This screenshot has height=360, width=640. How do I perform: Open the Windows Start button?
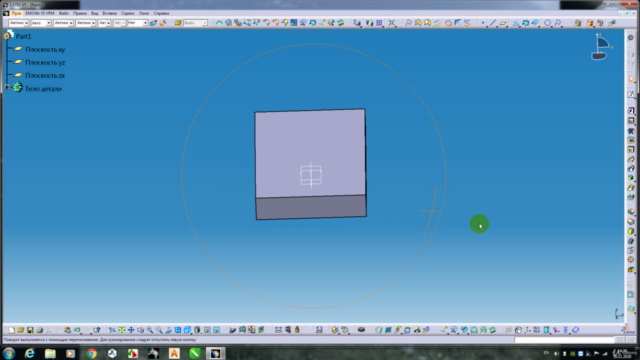[x=9, y=353]
